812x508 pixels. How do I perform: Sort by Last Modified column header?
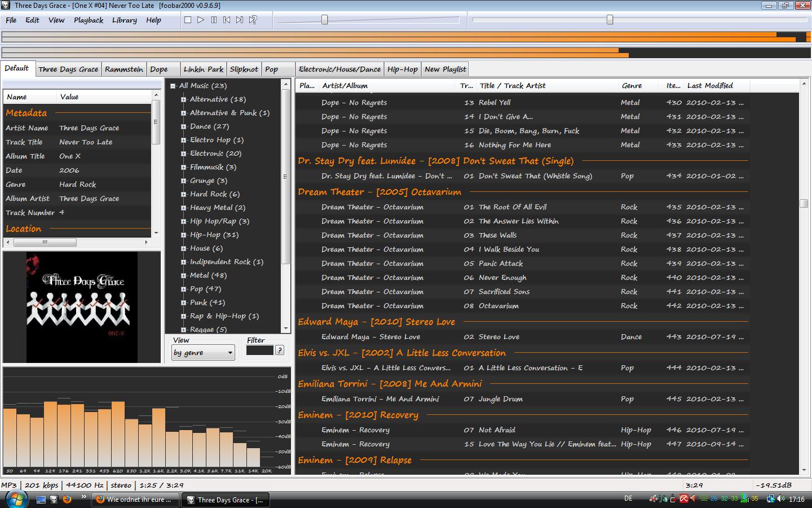click(x=717, y=86)
